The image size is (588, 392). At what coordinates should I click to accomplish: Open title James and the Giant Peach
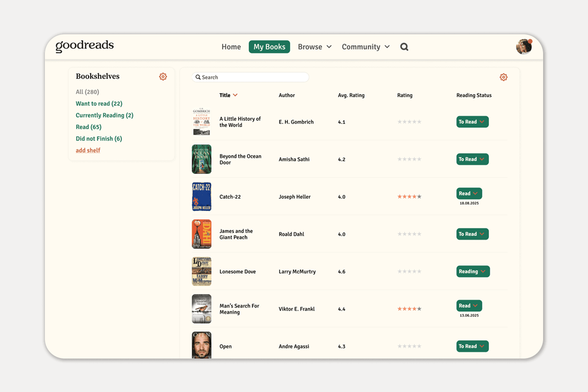click(x=236, y=234)
